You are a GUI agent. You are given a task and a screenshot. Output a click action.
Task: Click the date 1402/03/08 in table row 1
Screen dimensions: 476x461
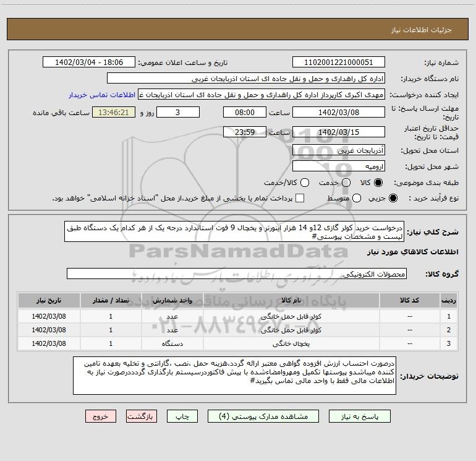coord(49,316)
